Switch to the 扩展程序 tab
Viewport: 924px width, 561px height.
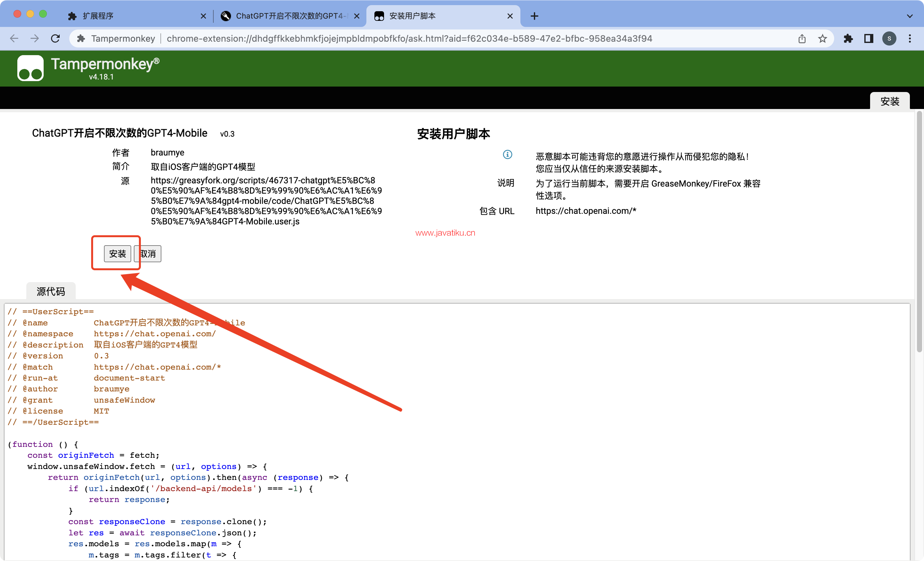click(135, 16)
